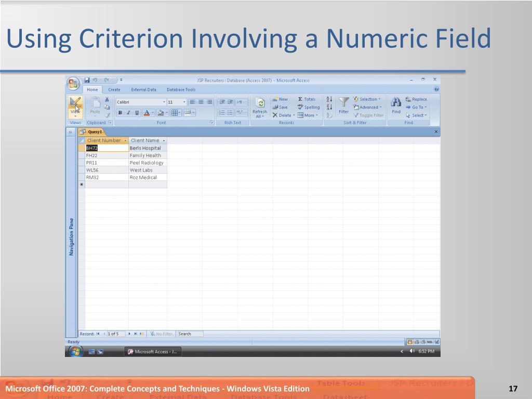Switch to Datasheet View status bar icon
Viewport: 532px width, 399px height.
409,342
